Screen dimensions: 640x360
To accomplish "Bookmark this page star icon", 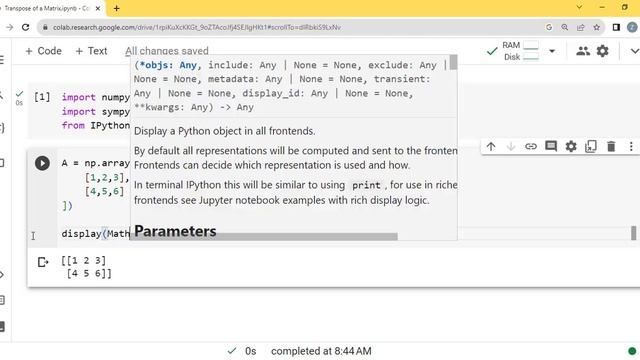I will click(x=596, y=27).
